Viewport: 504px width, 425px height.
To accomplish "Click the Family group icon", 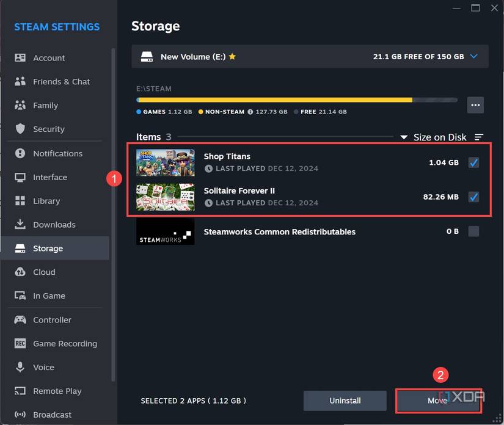I will click(x=20, y=105).
